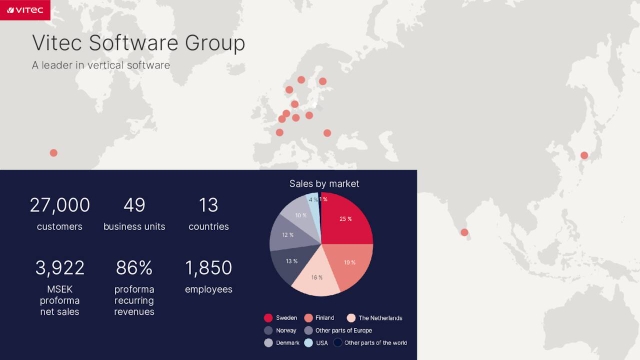640x360 pixels.
Task: Click the Vitec Software Group title
Action: pyautogui.click(x=138, y=43)
